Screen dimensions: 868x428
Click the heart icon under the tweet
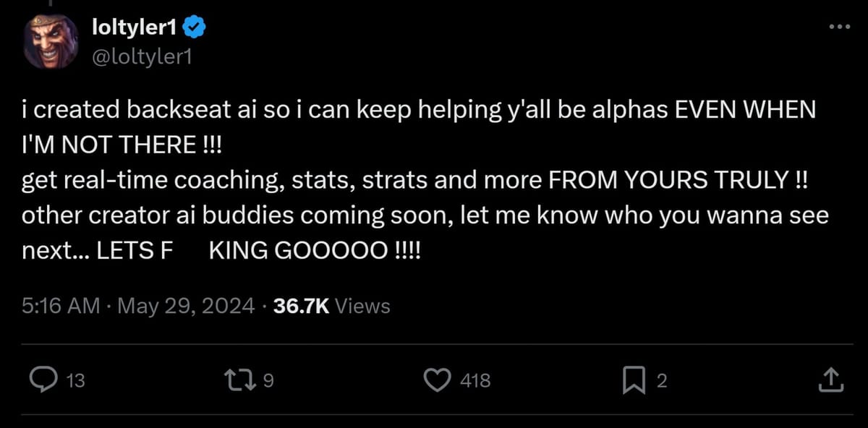(x=437, y=379)
